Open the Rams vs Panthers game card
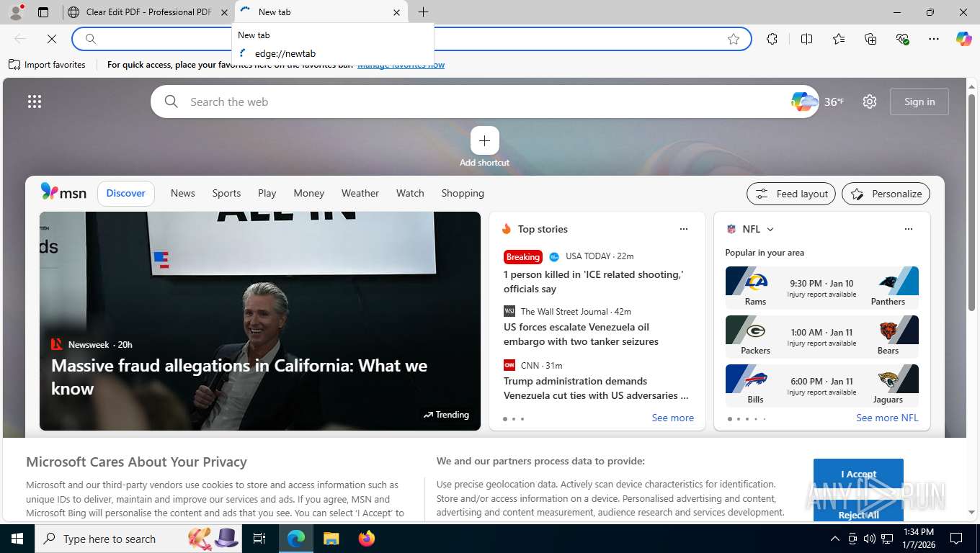The height and width of the screenshot is (553, 980). point(822,288)
